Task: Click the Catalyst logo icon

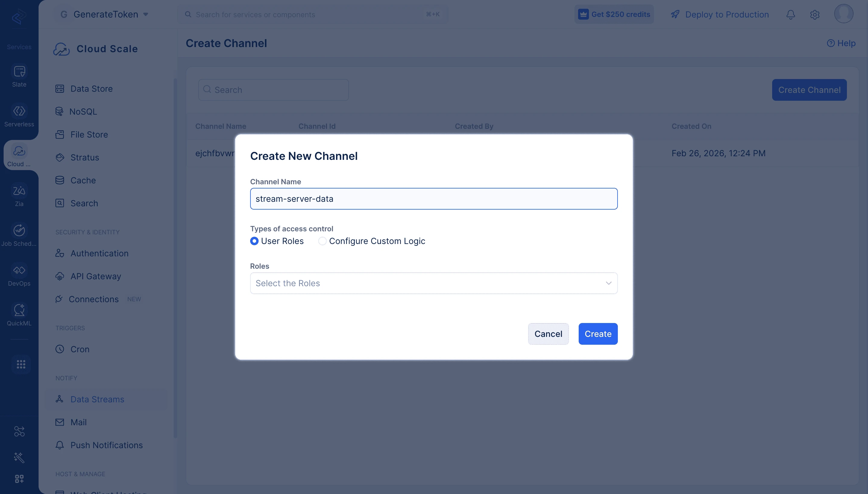Action: point(19,16)
